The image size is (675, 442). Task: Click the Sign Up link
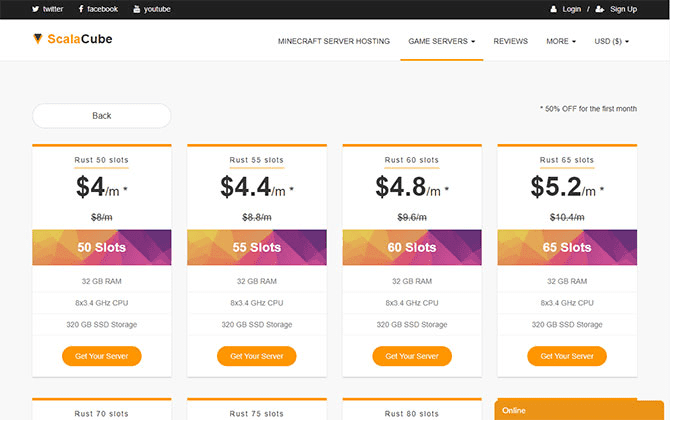click(x=623, y=9)
